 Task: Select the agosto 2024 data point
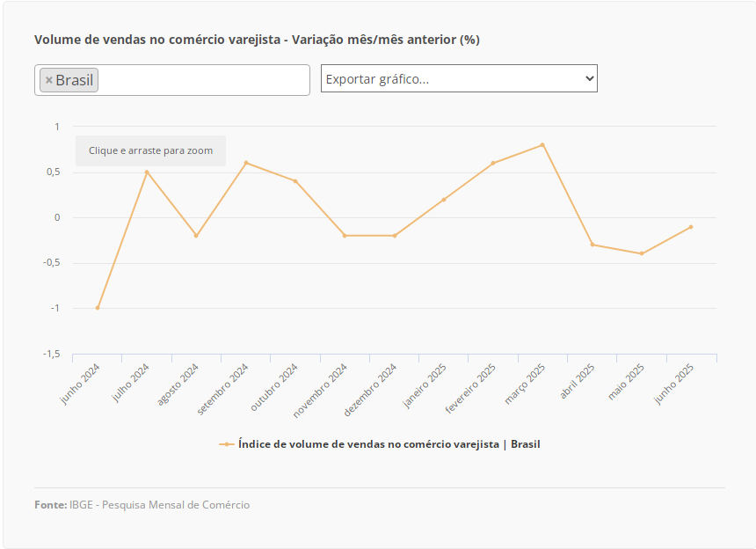(x=196, y=236)
